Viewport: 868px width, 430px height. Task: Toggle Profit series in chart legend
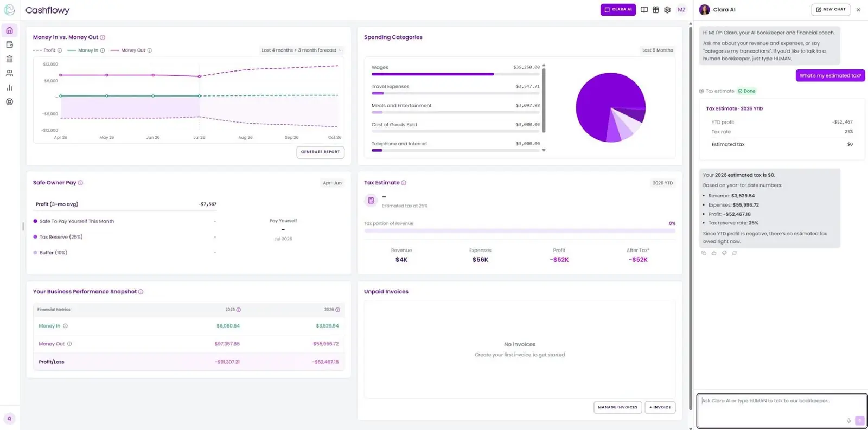tap(44, 50)
